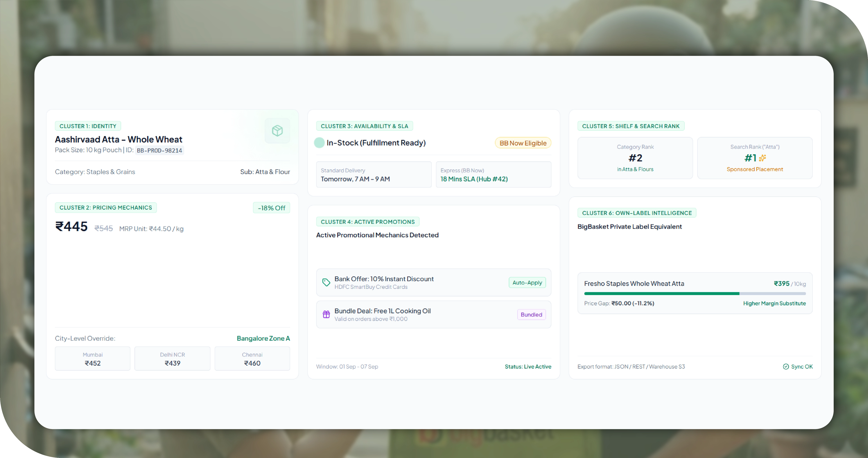Click In-Stock (Fulfillment Ready) text

pyautogui.click(x=376, y=143)
